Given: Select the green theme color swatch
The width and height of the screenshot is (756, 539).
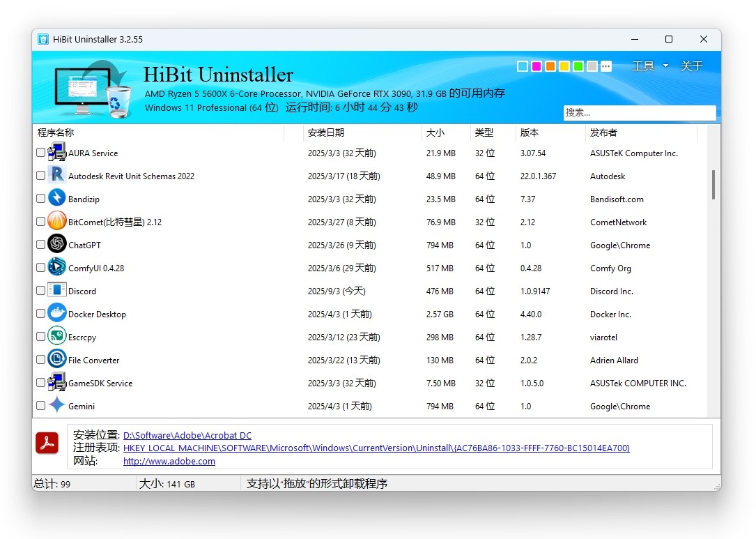Looking at the screenshot, I should click(578, 67).
